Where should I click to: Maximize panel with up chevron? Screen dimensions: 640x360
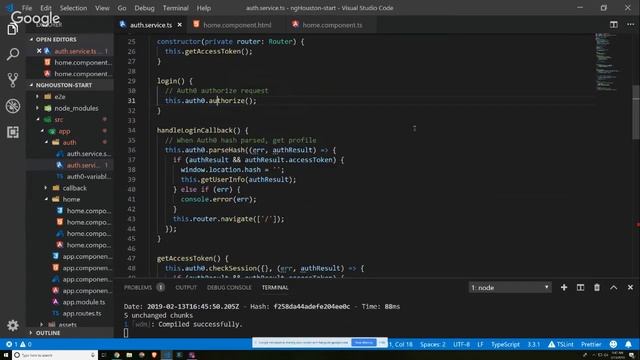pyautogui.click(x=613, y=287)
